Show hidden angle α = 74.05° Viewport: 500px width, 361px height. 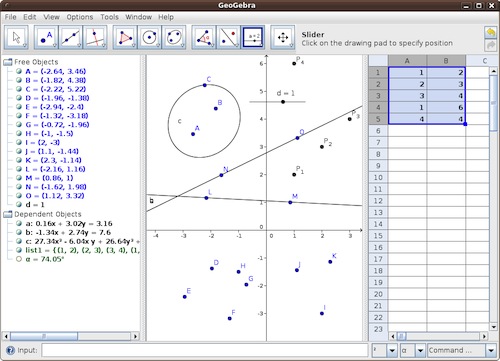[19, 259]
